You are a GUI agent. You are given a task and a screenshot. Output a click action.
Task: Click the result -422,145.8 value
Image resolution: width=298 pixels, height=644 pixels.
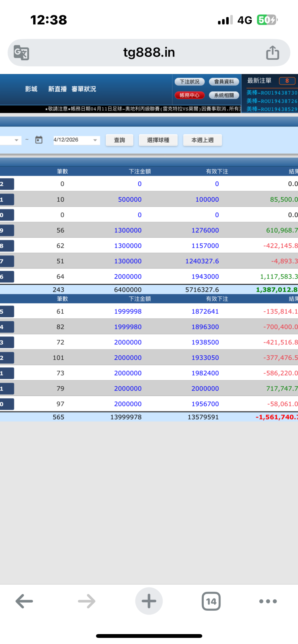coord(281,246)
